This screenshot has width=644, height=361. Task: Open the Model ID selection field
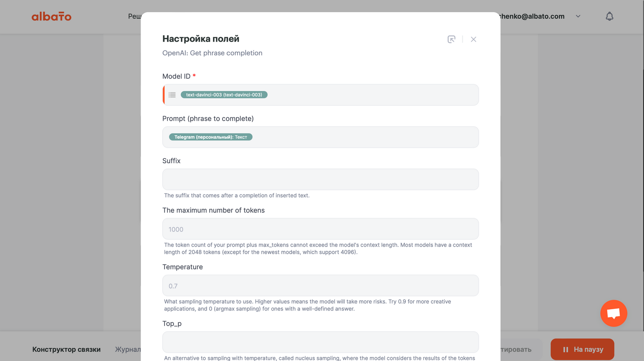370,95
